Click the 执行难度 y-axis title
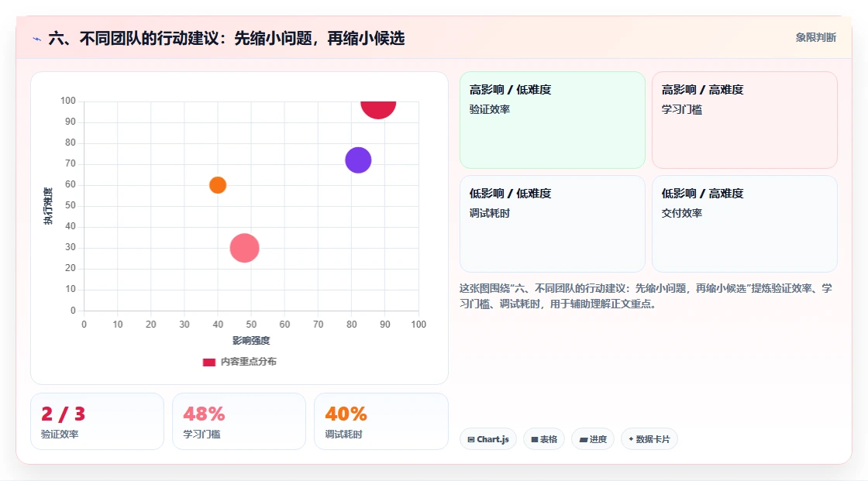 point(48,206)
